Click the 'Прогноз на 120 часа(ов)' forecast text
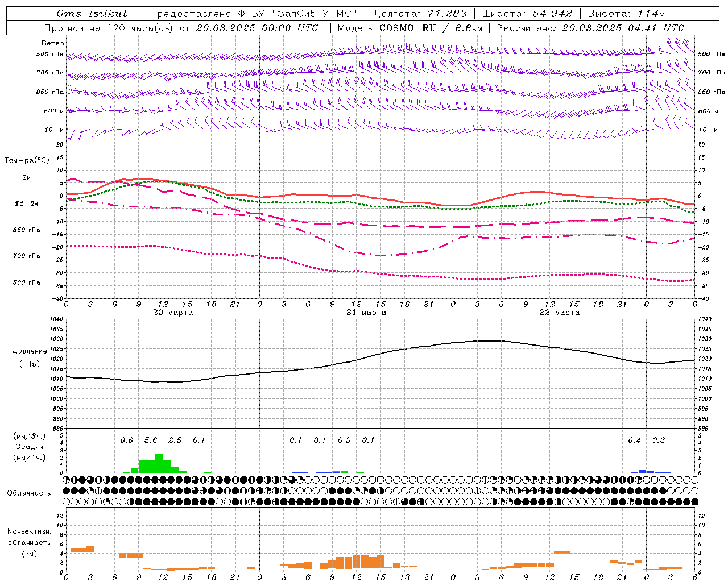The width and height of the screenshot is (728, 582). coord(109,28)
